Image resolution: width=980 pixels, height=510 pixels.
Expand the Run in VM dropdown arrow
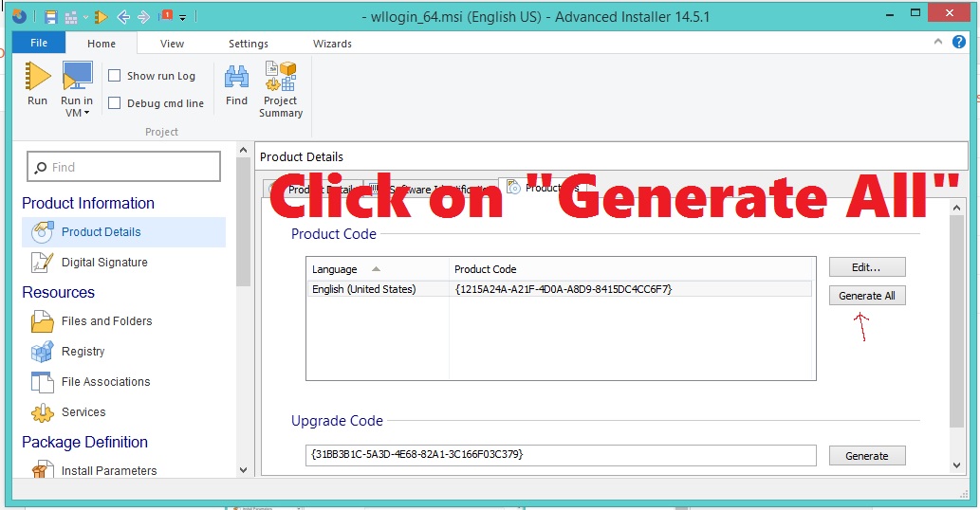point(86,113)
